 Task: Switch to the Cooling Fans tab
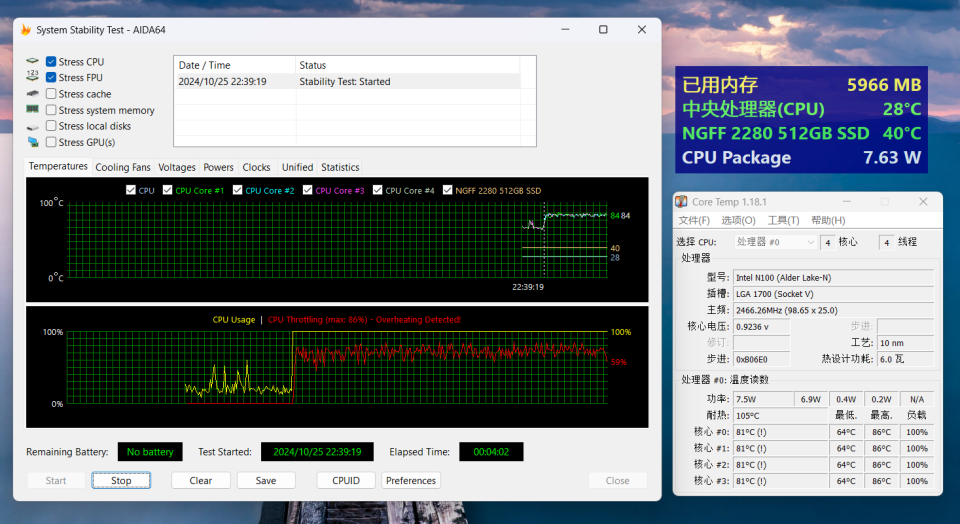click(x=122, y=167)
